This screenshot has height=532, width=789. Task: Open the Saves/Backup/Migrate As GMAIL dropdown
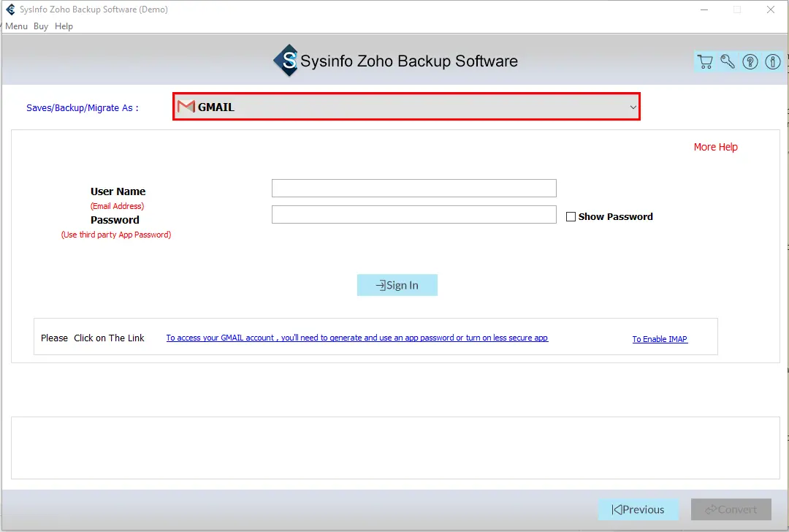click(x=406, y=107)
